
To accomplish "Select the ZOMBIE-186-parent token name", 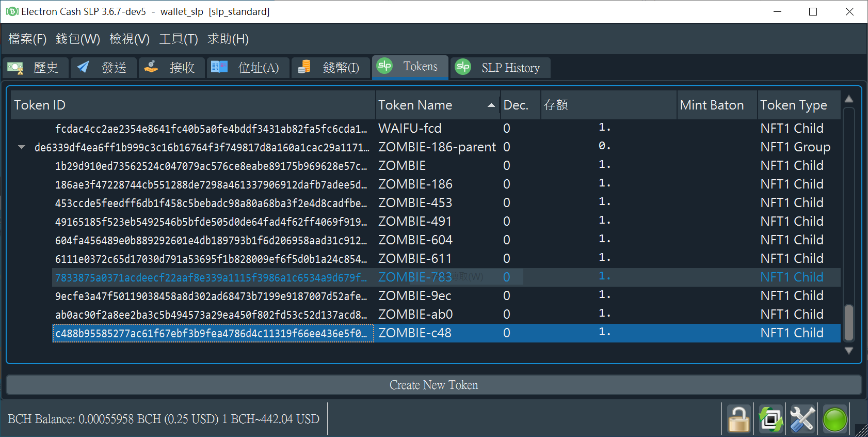I will coord(437,147).
